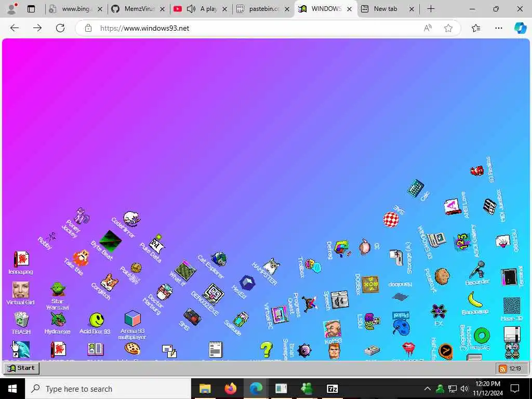Click the orange RSS feed tray icon

coord(502,369)
